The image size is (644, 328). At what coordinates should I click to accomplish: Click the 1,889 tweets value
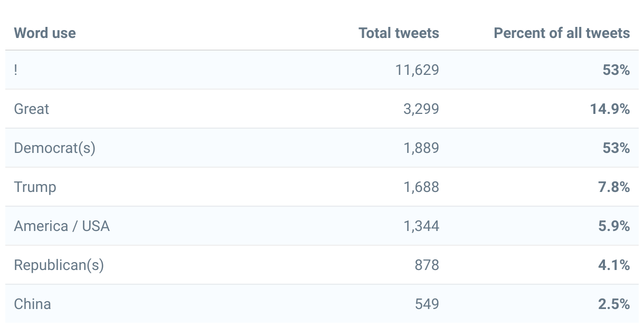[x=421, y=148]
